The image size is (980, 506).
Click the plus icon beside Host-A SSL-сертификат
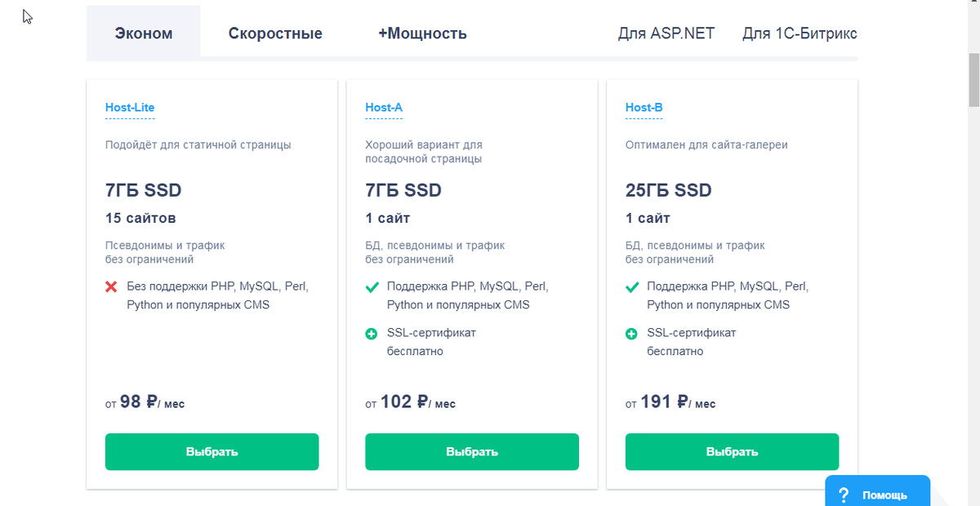(x=372, y=334)
